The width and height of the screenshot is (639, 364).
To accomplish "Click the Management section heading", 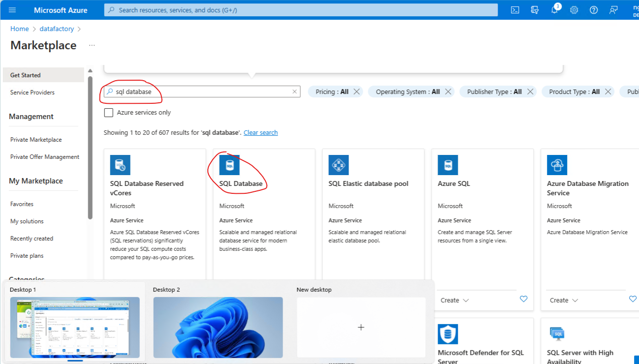I will (x=31, y=117).
